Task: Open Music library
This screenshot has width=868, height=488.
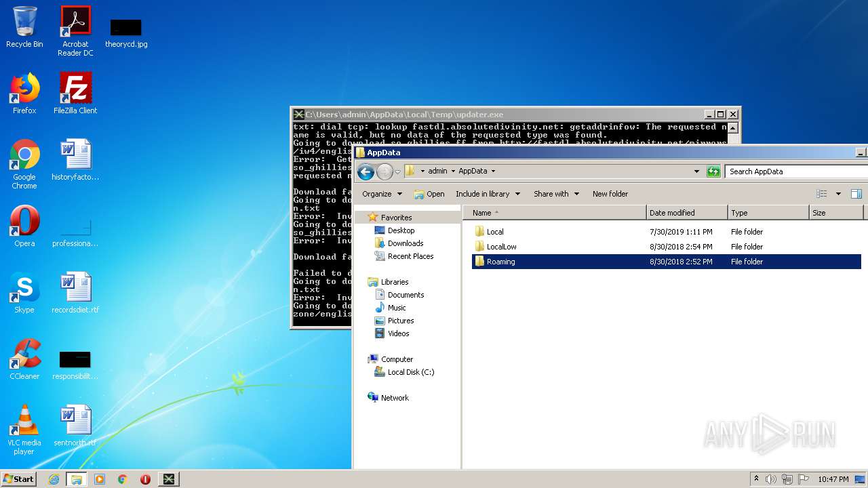Action: tap(397, 308)
